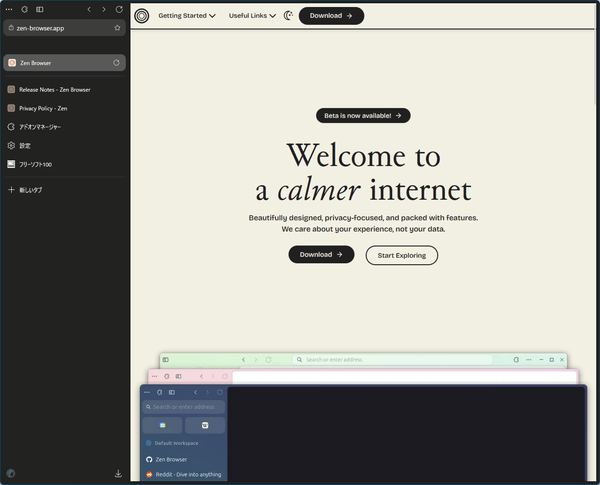
Task: Open a new tab with 新しいタブ
Action: (64, 190)
